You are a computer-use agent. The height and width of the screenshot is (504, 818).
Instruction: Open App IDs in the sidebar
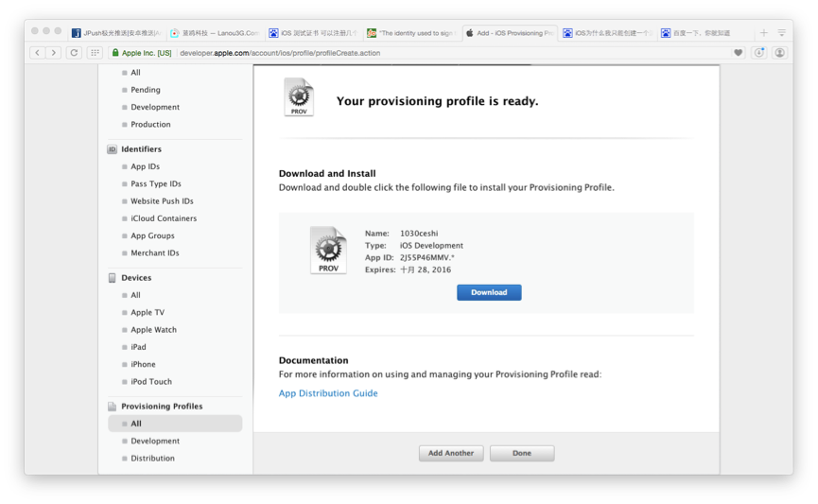(x=145, y=166)
